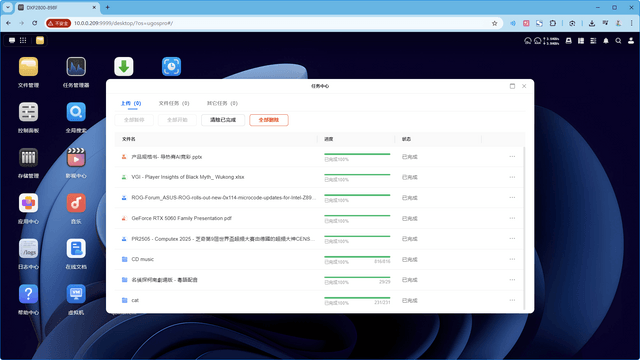
Task: Open the 全局搜索 desktop app icon
Action: pyautogui.click(x=76, y=112)
